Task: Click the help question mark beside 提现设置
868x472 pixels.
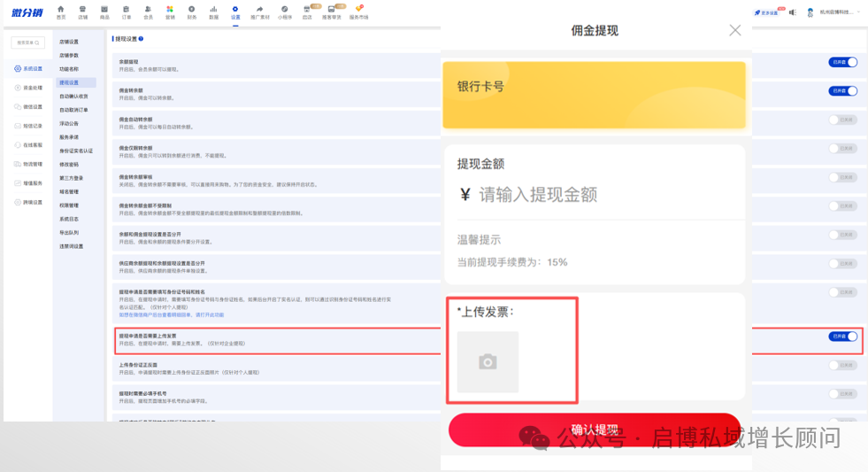Action: point(142,39)
